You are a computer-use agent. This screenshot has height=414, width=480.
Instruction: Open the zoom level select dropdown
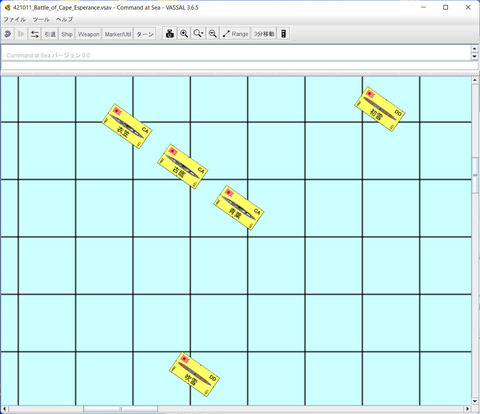[198, 34]
